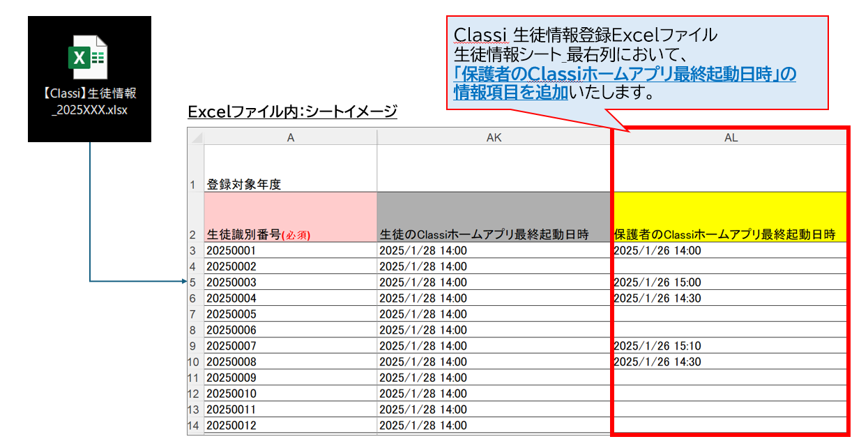The image size is (868, 446).
Task: Select student ID cell 20250012
Action: click(x=290, y=426)
